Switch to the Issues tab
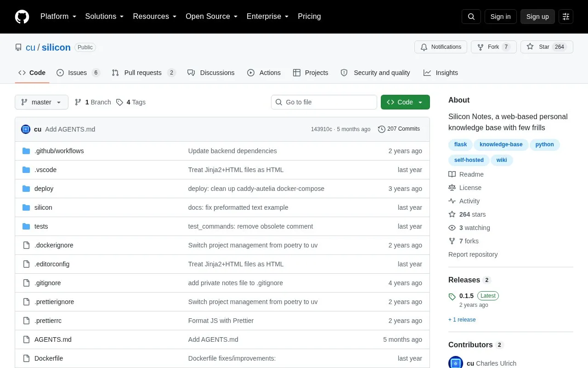This screenshot has height=368, width=588. [x=78, y=73]
